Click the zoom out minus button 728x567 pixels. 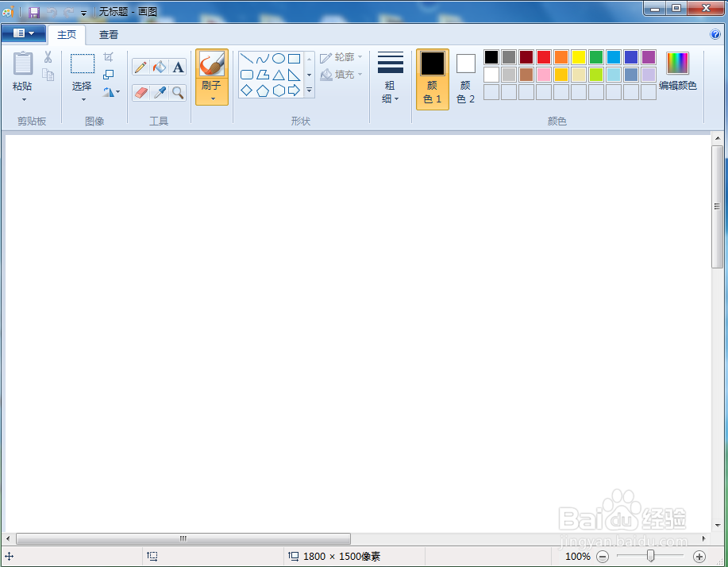tap(603, 557)
